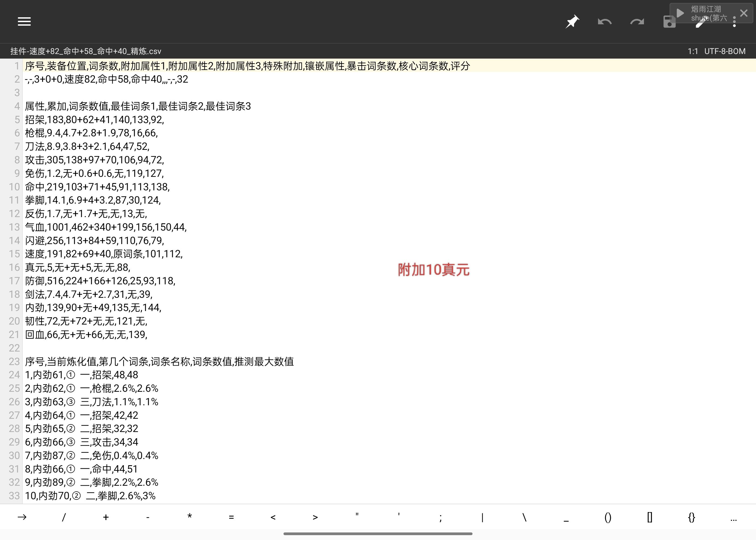Click line number 15 in the gutter
The width and height of the screenshot is (756, 540).
(x=14, y=254)
